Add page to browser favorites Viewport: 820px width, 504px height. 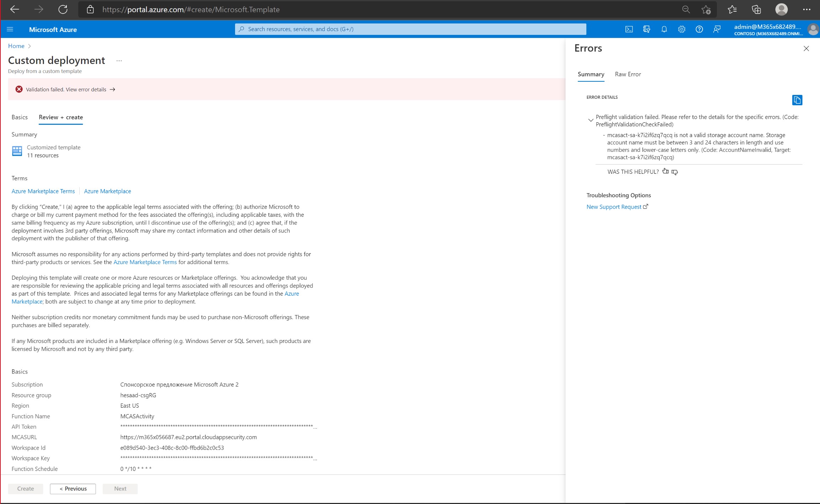coord(706,10)
